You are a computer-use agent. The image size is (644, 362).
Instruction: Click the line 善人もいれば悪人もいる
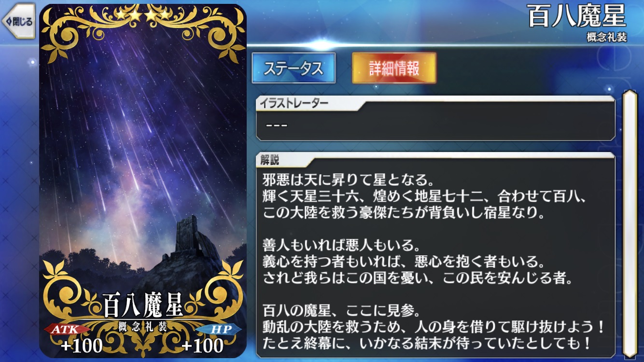338,246
